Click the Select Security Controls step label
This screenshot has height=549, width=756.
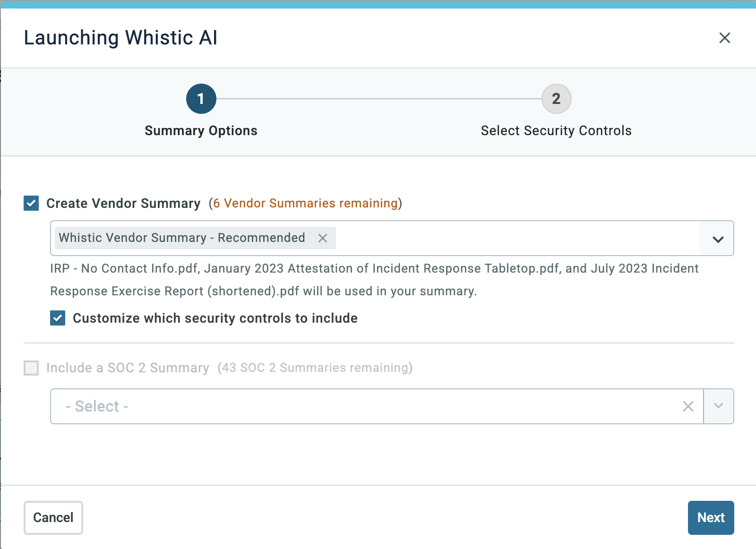tap(556, 131)
